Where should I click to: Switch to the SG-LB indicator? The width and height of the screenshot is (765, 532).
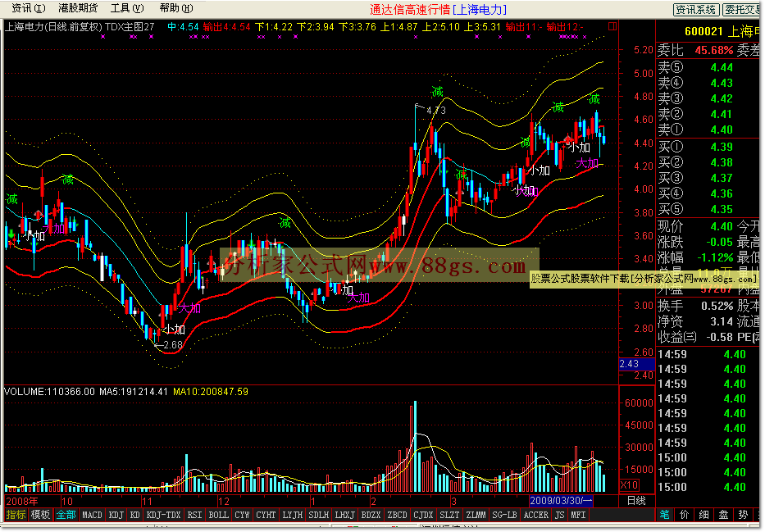click(x=504, y=515)
